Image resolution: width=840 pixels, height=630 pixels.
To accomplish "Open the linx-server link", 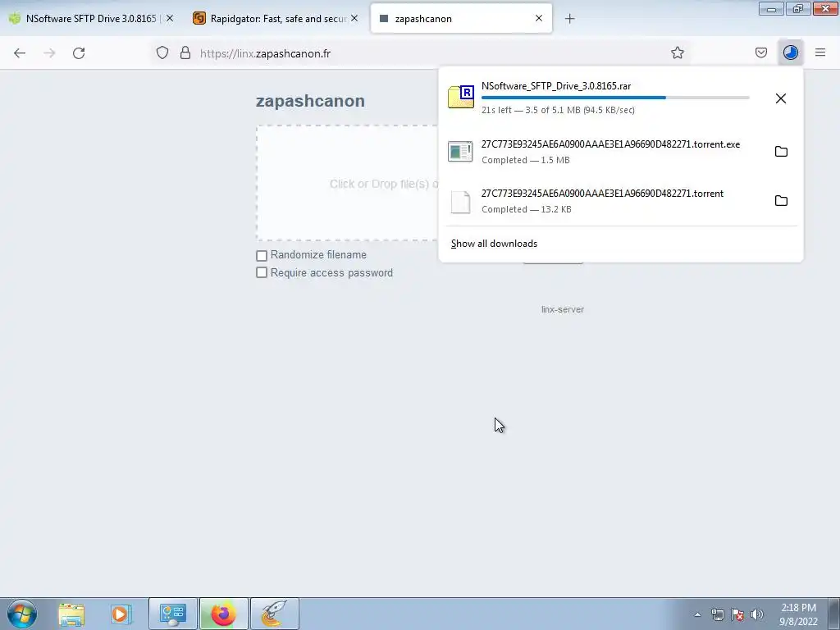I will click(563, 309).
